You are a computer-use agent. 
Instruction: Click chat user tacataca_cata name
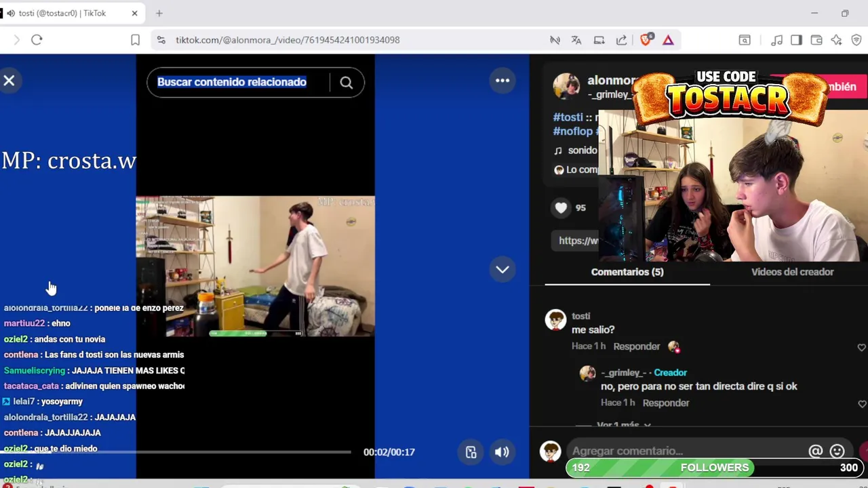tap(31, 386)
